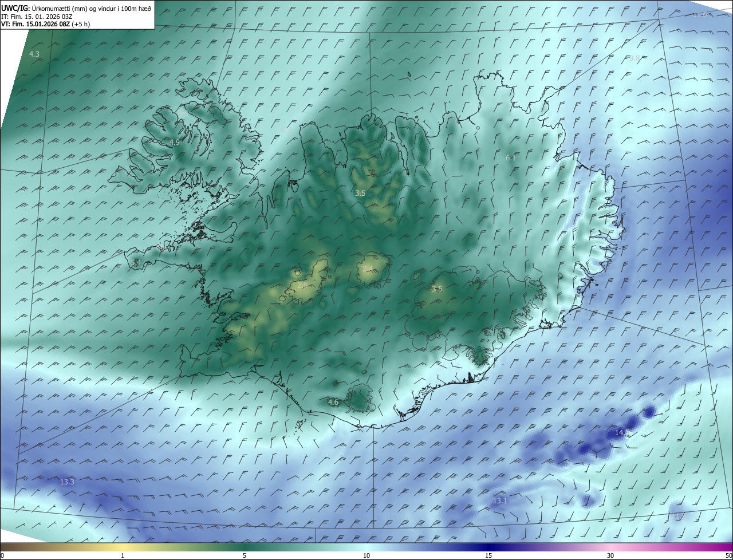733x560 pixels.
Task: Click the 4.3 value label on the map
Action: click(34, 54)
